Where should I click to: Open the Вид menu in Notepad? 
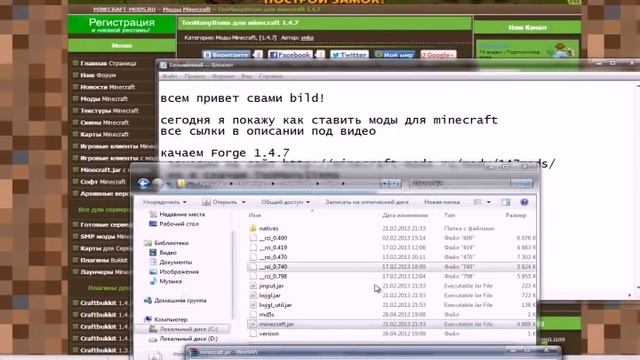tap(247, 76)
